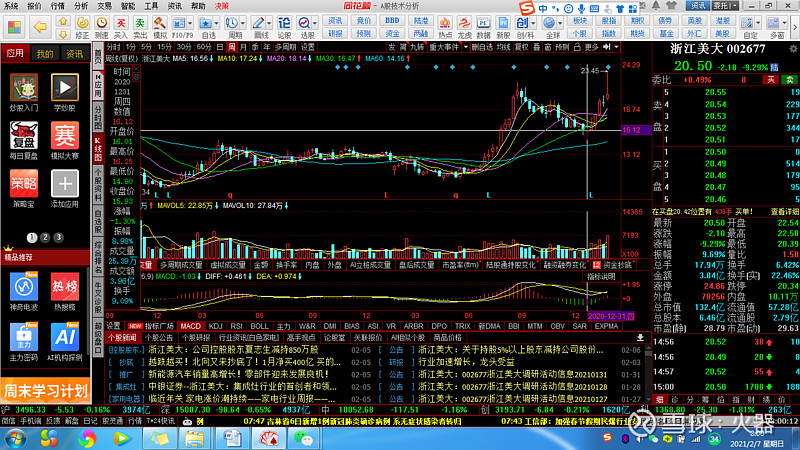Toggle the chart lock icon
This screenshot has width=800, height=450.
pyautogui.click(x=577, y=47)
